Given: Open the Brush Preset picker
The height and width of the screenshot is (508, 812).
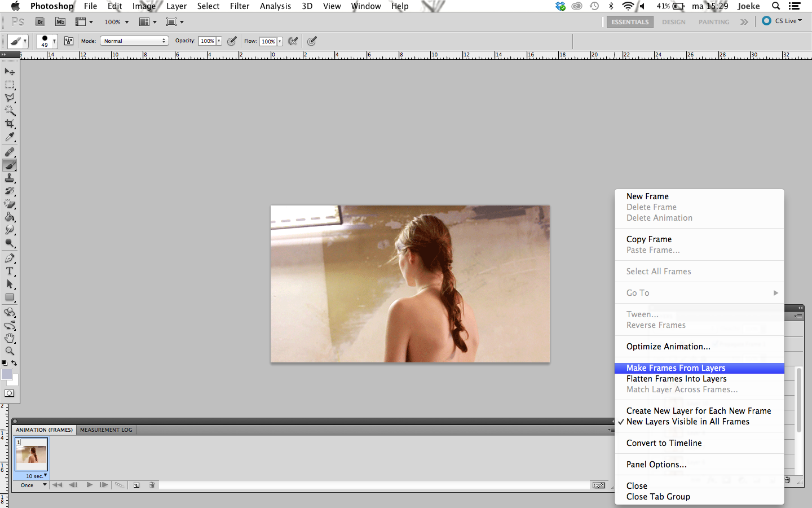Looking at the screenshot, I should tap(47, 41).
